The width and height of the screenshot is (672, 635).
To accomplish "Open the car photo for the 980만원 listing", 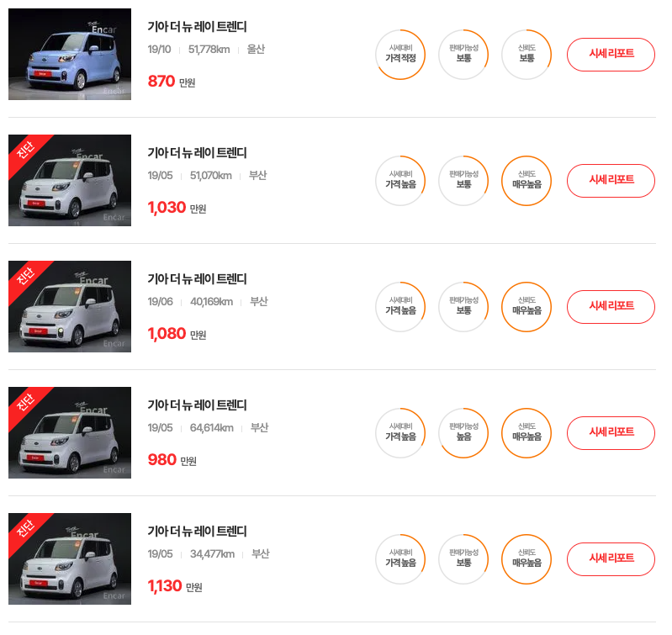I will [70, 433].
